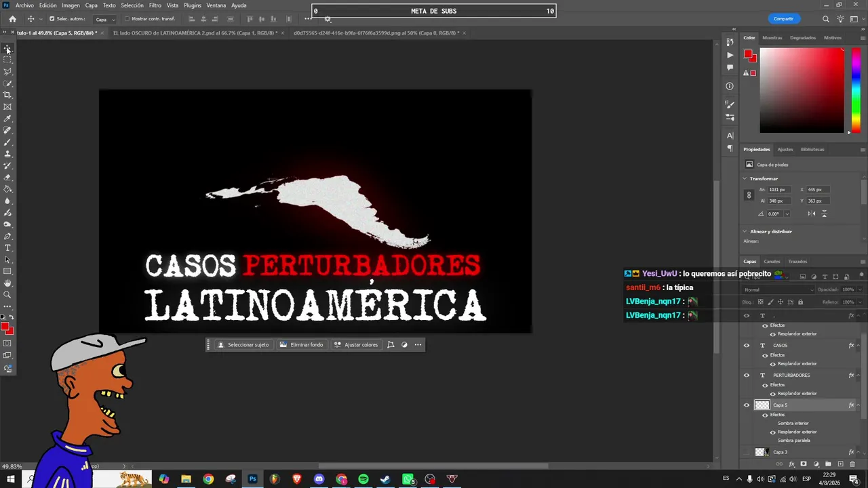
Task: Add layer style using the bottom fx icon
Action: pos(791,464)
